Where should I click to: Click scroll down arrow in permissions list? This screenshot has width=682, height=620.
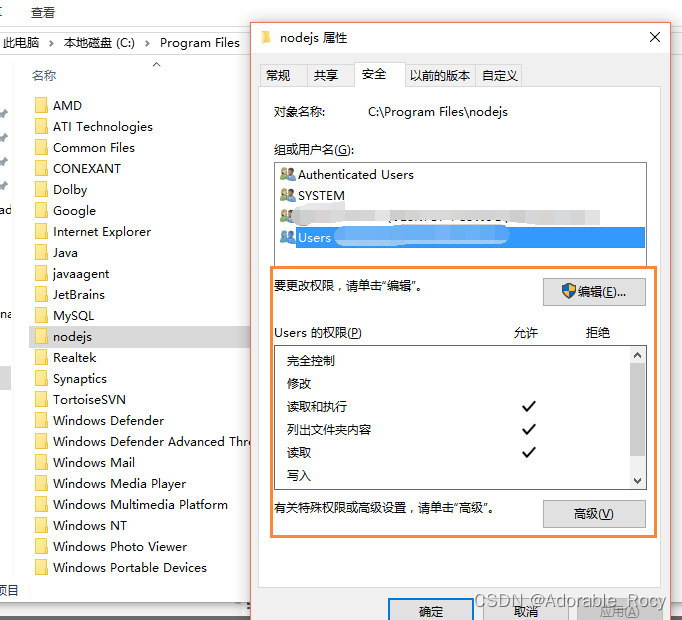pos(638,480)
